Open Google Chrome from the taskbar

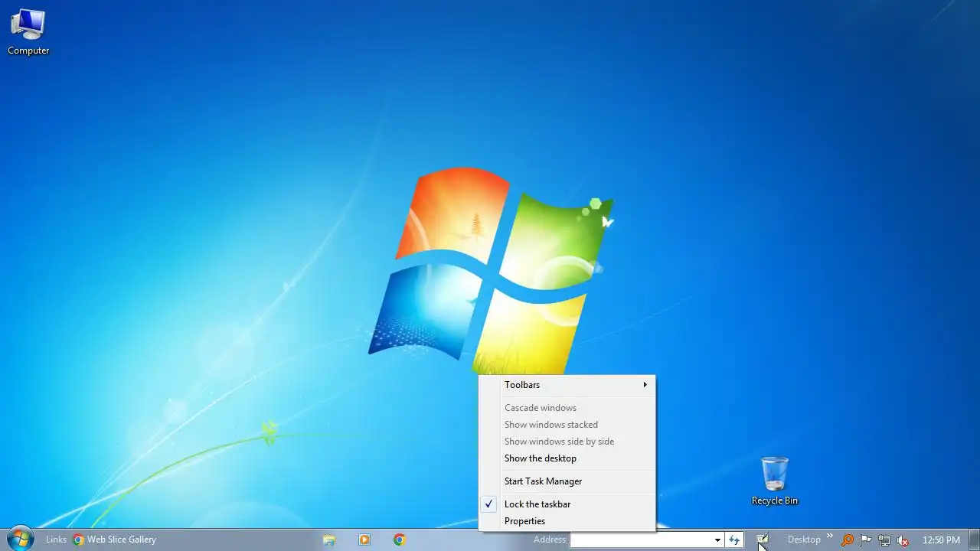click(400, 540)
